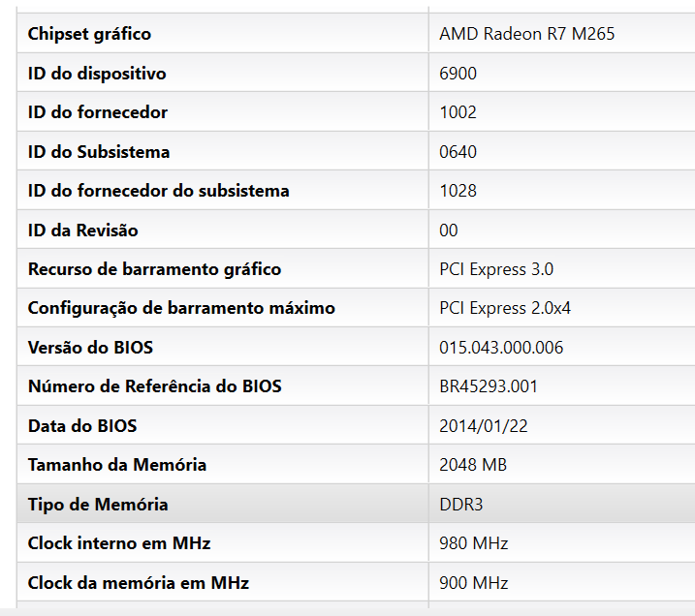Click the 'ID da Revisão' label

point(83,231)
